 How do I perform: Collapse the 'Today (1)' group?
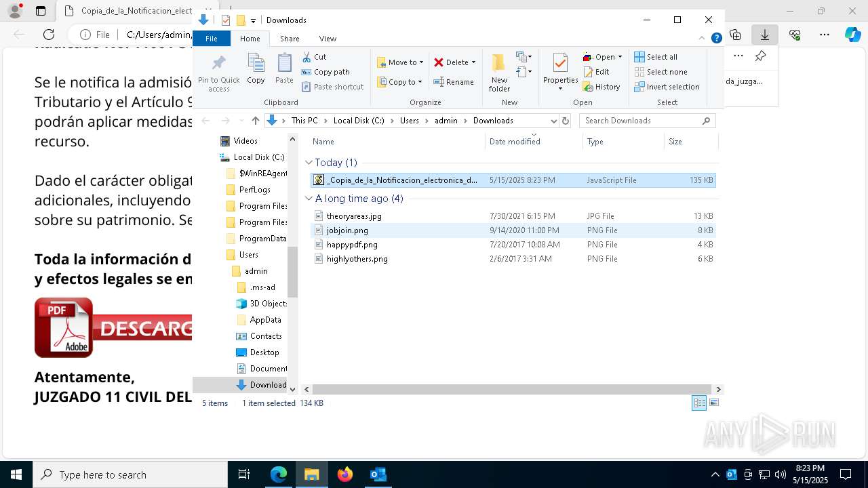[309, 163]
